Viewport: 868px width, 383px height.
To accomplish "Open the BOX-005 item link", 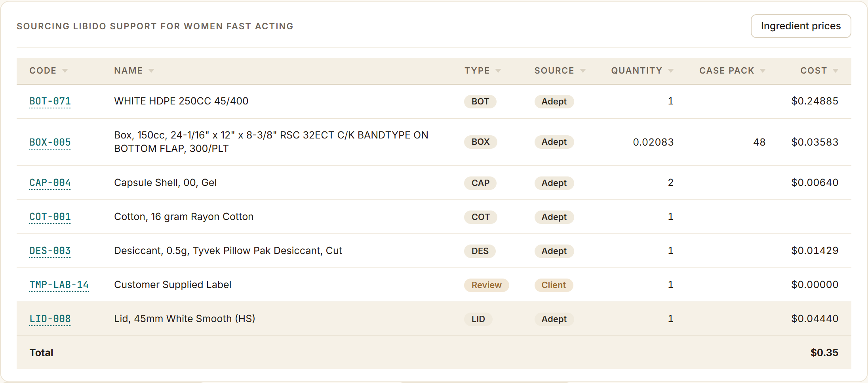I will (50, 142).
